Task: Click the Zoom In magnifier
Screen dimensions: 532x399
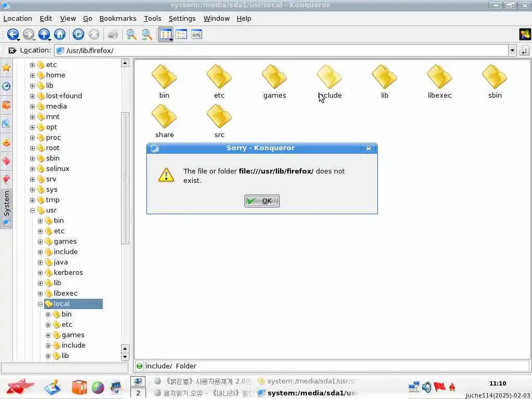Action: 131,34
